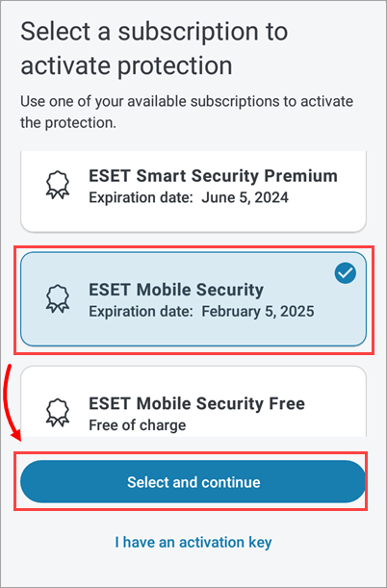Viewport: 387px width, 588px height.
Task: Click the activate protection line of the heading
Action: (x=126, y=65)
